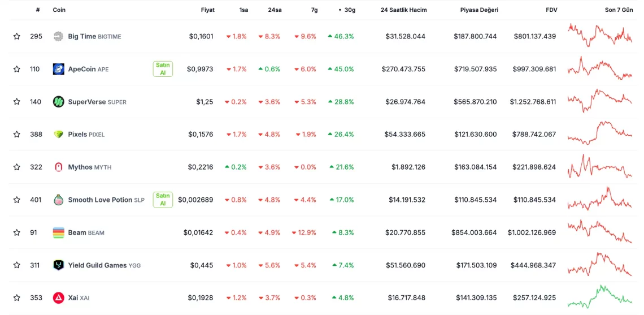This screenshot has height=315, width=644.
Task: Click the Big Time coin logo icon
Action: (58, 36)
